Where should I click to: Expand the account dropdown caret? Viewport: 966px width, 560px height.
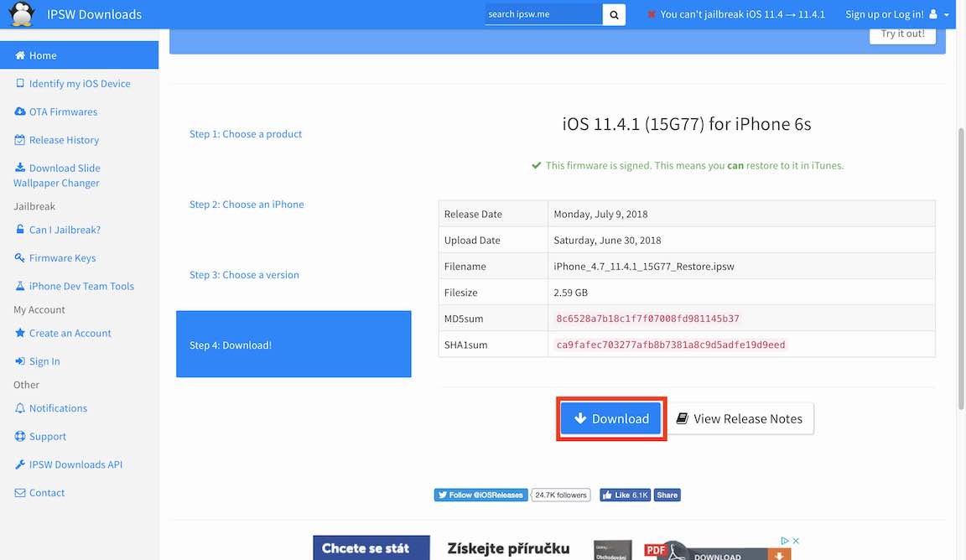click(946, 15)
